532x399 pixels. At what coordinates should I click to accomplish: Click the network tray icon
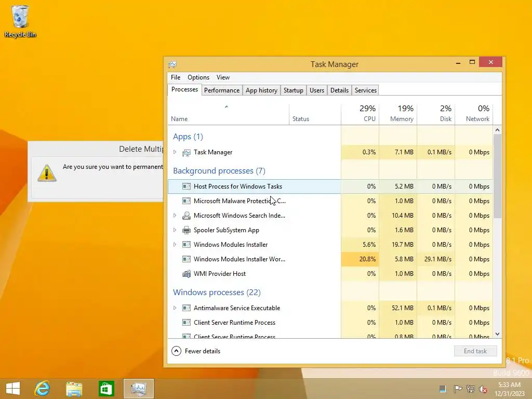click(x=471, y=389)
